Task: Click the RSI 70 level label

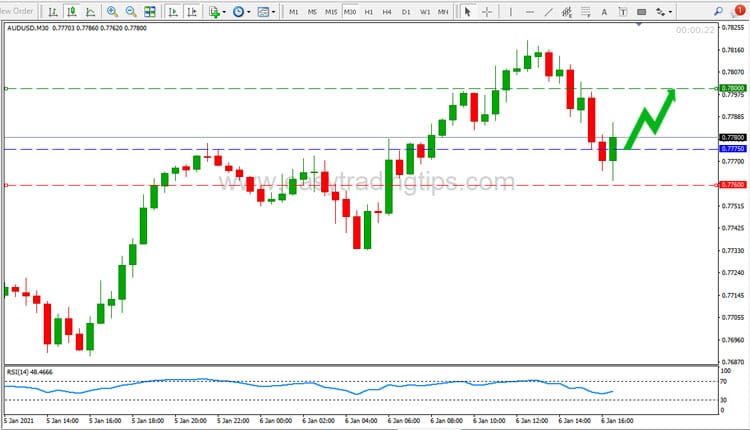Action: pyautogui.click(x=723, y=382)
